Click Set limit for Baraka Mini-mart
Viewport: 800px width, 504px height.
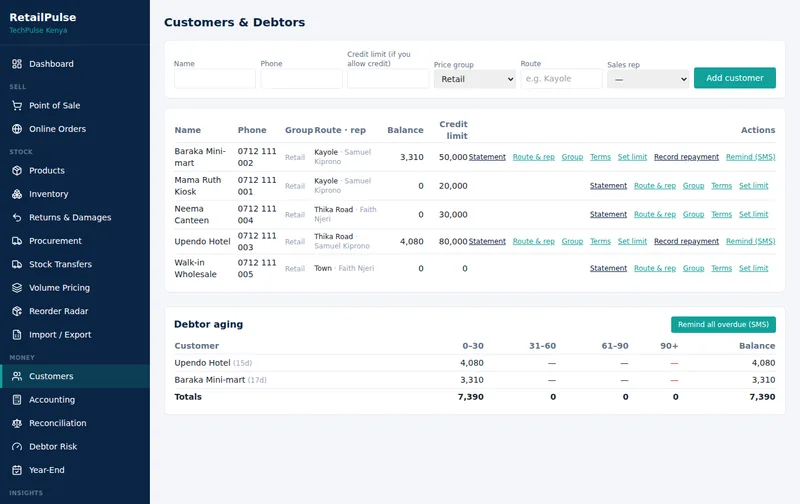tap(632, 157)
